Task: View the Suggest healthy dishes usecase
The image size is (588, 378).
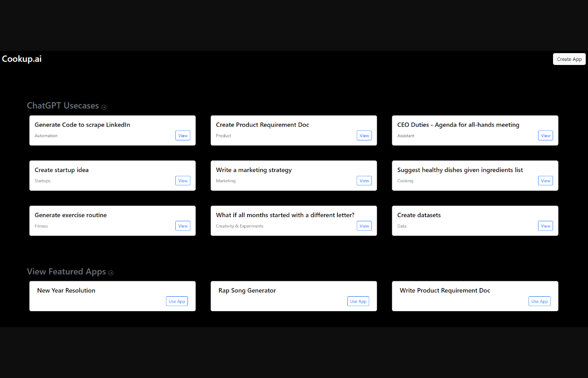Action: [545, 181]
